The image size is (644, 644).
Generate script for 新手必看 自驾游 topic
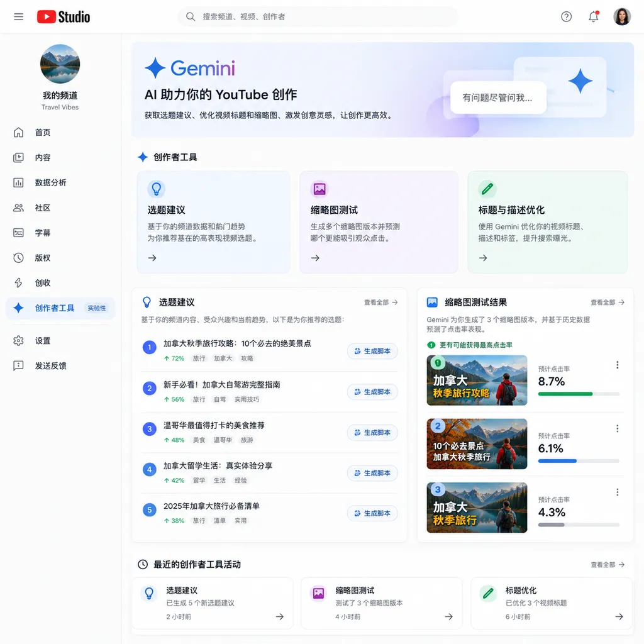pyautogui.click(x=372, y=392)
